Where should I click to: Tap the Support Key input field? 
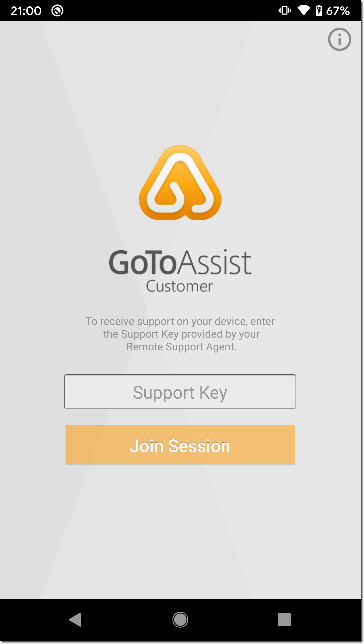(x=180, y=392)
